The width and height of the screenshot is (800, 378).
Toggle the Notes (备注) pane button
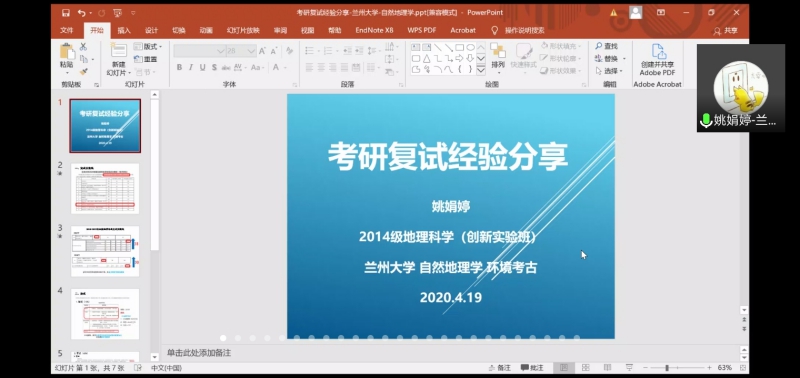pyautogui.click(x=499, y=367)
